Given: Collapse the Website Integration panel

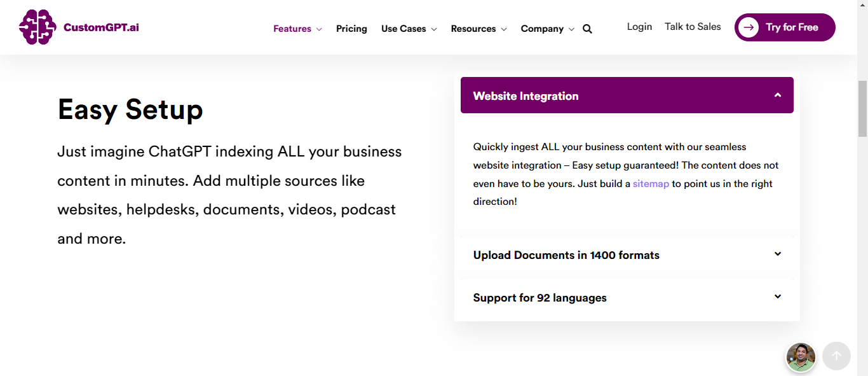Looking at the screenshot, I should pos(777,94).
